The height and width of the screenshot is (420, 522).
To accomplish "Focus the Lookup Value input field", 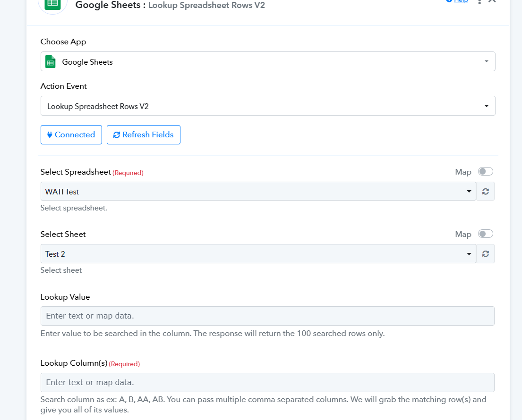I will click(267, 316).
